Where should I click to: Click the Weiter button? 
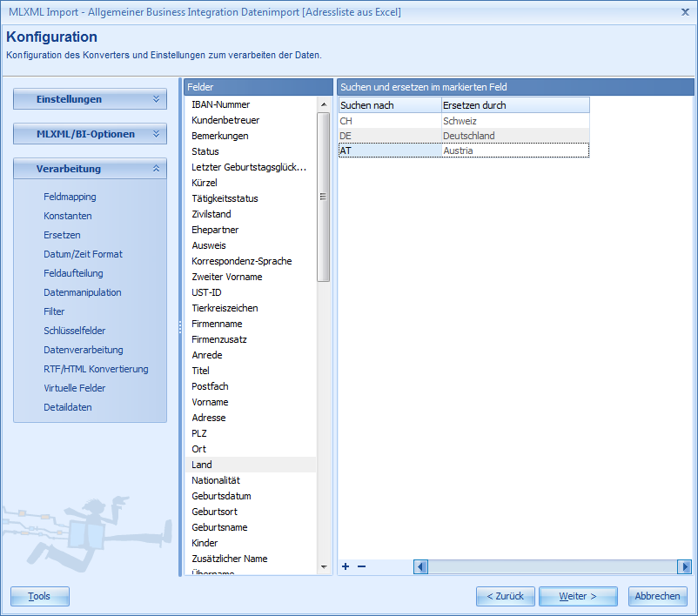pos(578,596)
